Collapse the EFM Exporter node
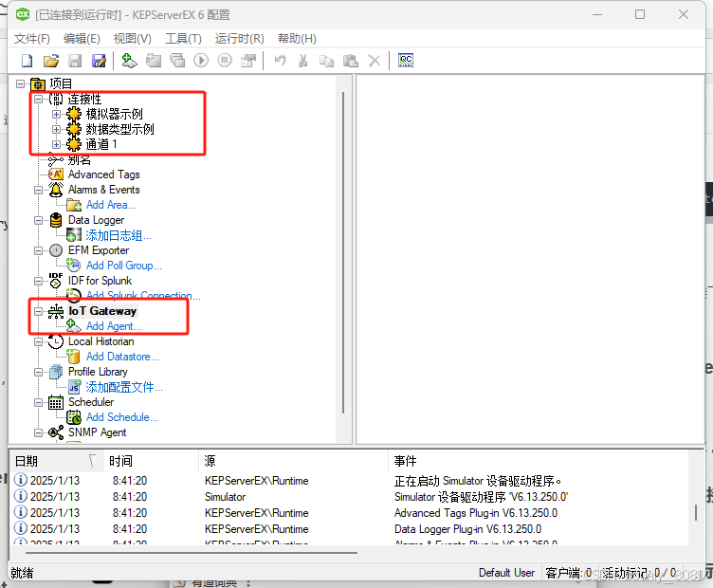Image resolution: width=713 pixels, height=588 pixels. 39,250
